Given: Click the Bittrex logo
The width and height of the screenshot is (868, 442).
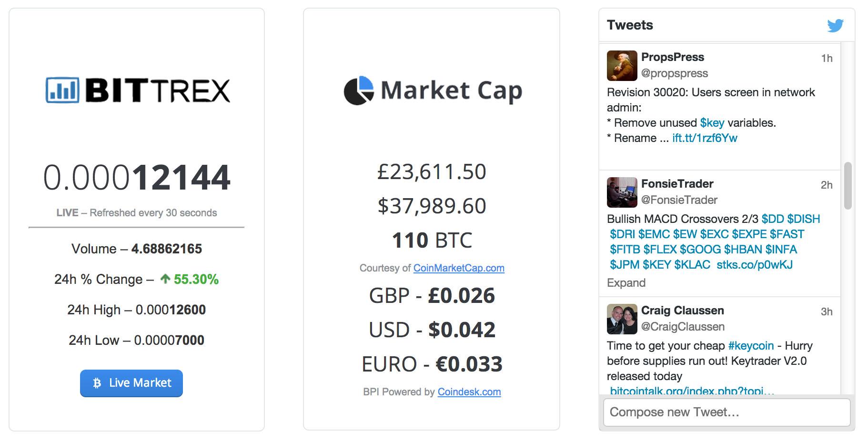Looking at the screenshot, I should 138,90.
